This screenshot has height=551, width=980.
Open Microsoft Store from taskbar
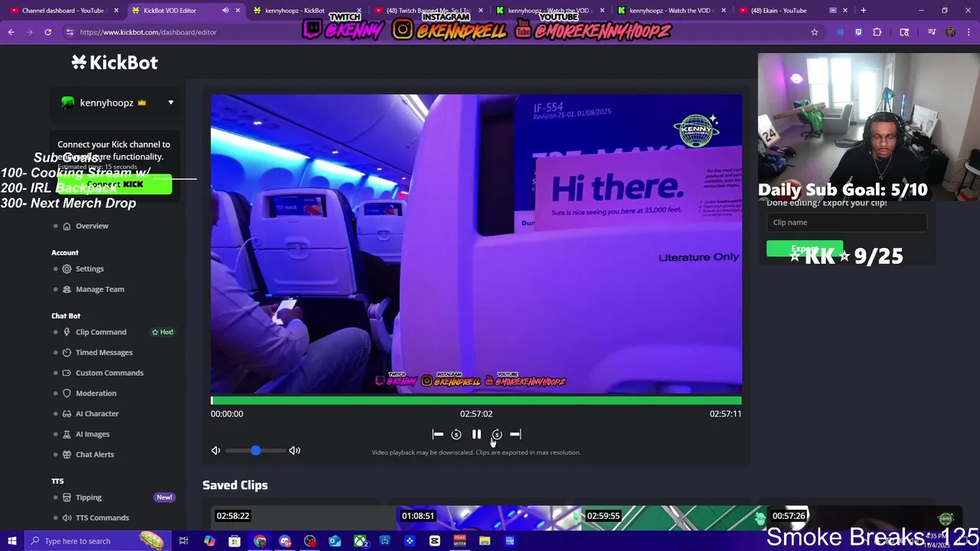coord(234,541)
